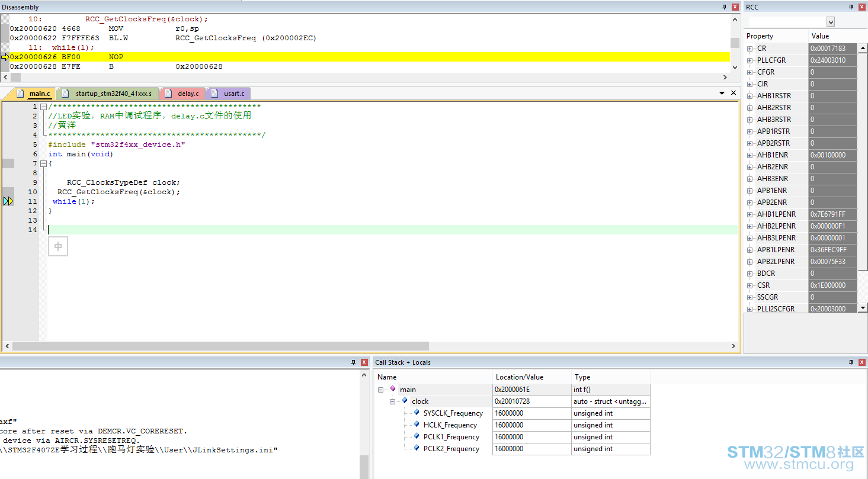Click the Chinese IME indicator box
The width and height of the screenshot is (868, 479).
tap(58, 246)
